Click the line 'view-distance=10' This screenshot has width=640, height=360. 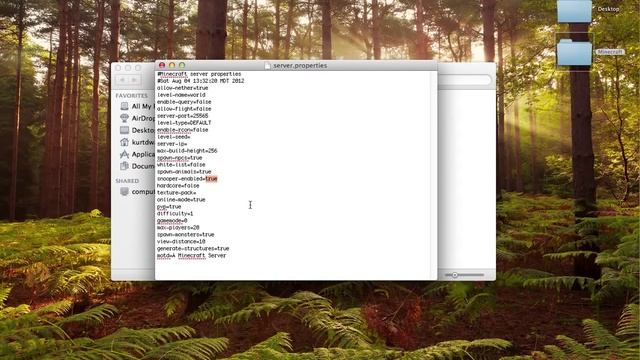click(181, 242)
